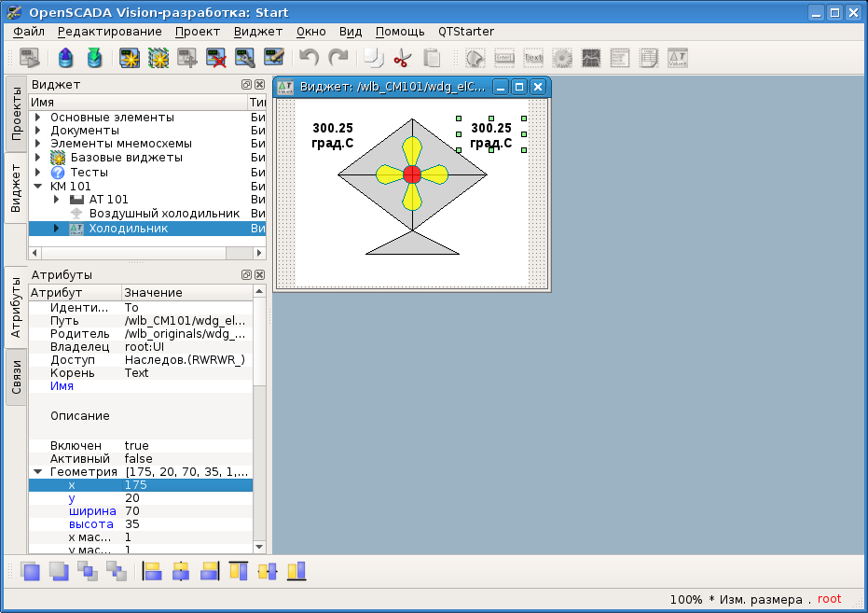Screen dimensions: 868x613
Task: Click the red fan center circle
Action: point(412,174)
